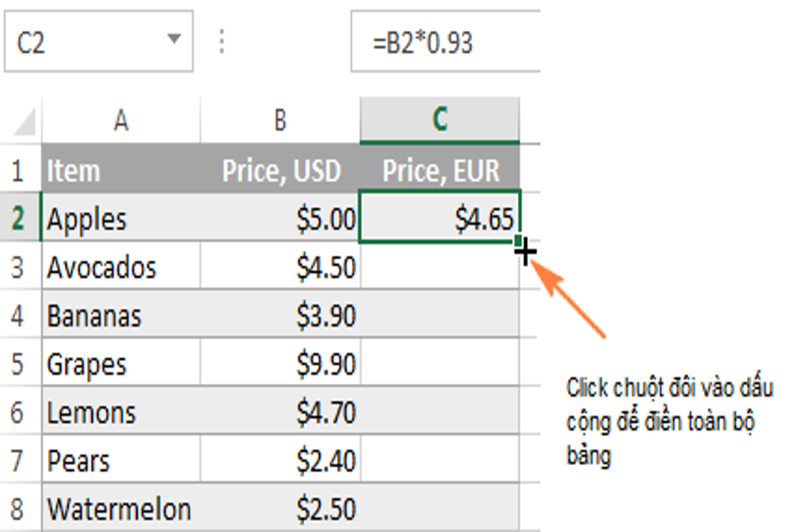Screen dimensions: 794x532
Task: Select the Apples cell
Action: tap(121, 219)
